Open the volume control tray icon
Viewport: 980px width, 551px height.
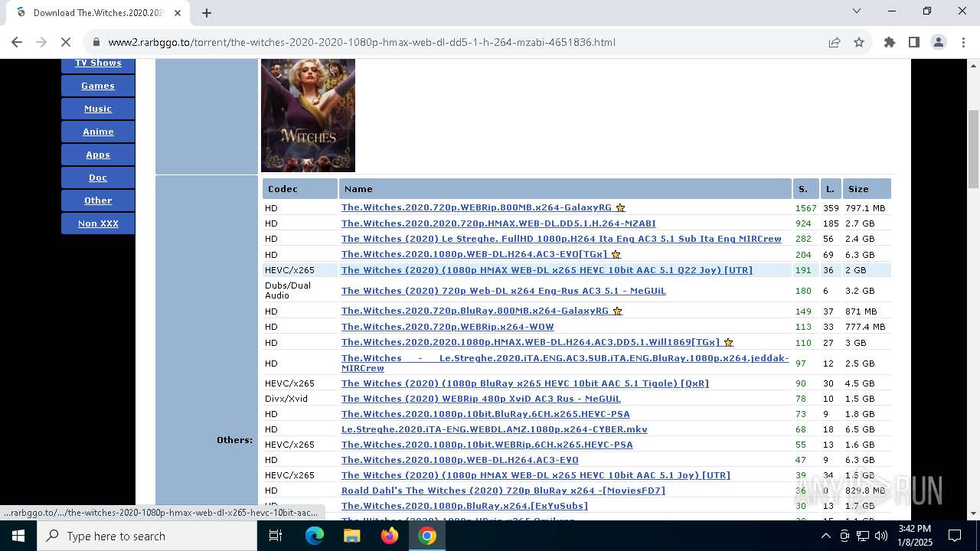881,536
